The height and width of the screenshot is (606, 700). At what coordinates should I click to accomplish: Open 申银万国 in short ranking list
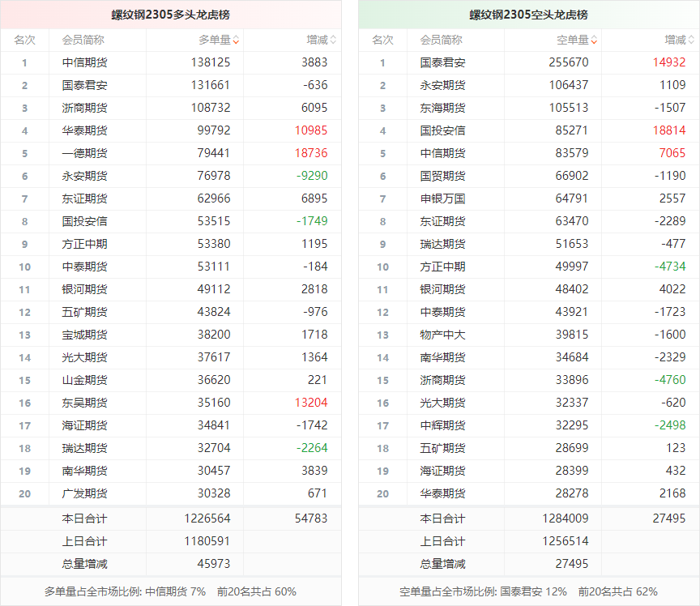442,198
